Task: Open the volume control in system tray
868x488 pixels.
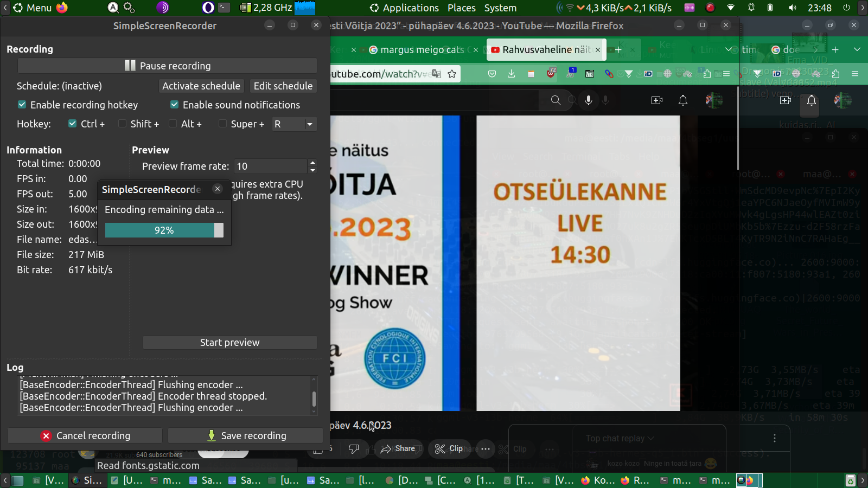Action: pyautogui.click(x=793, y=8)
